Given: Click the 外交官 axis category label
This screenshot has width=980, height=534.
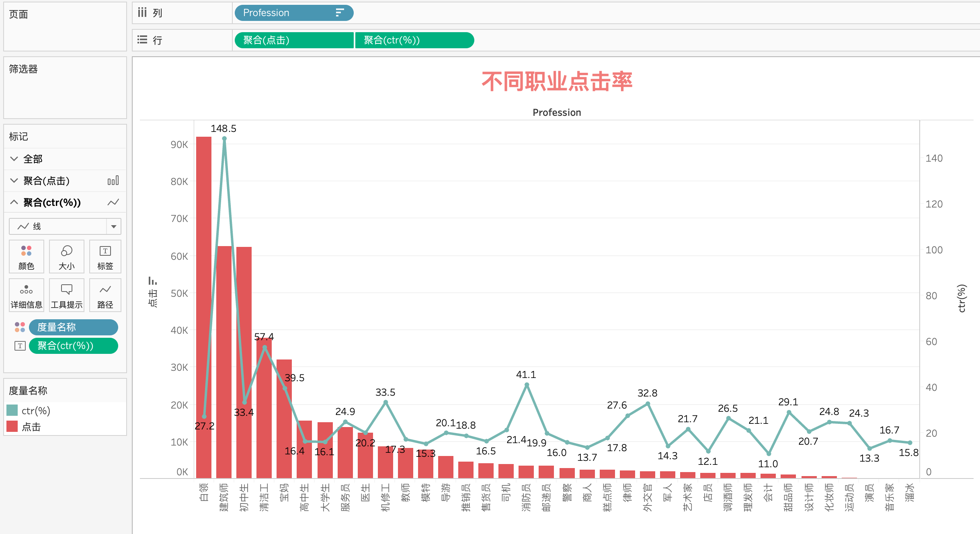Looking at the screenshot, I should pyautogui.click(x=648, y=497).
